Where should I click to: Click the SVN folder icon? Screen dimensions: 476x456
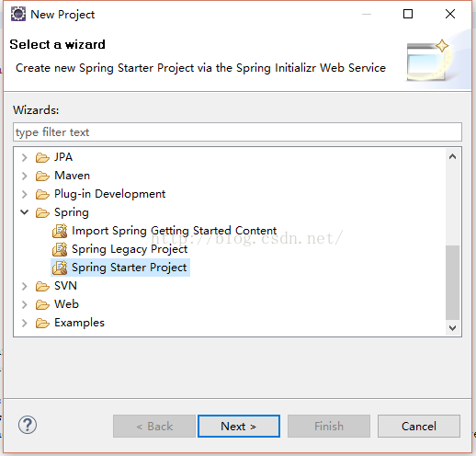(42, 286)
